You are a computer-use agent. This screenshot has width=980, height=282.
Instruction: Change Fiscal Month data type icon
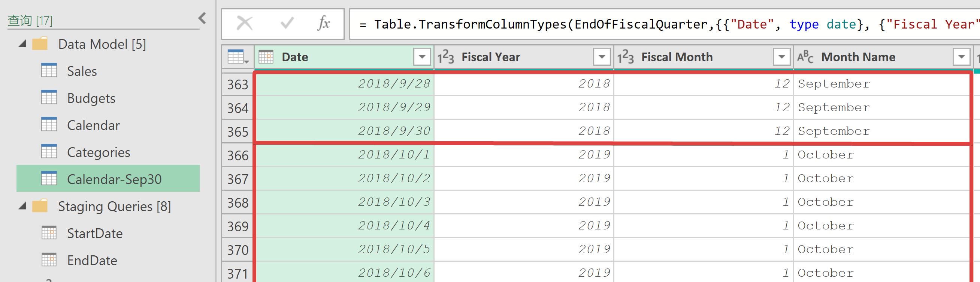(625, 57)
